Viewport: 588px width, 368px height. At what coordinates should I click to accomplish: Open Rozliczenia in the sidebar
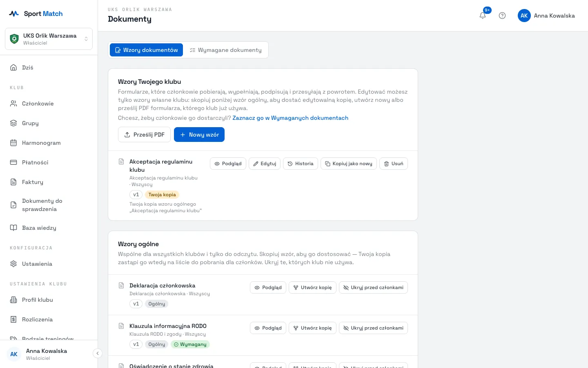49,319
